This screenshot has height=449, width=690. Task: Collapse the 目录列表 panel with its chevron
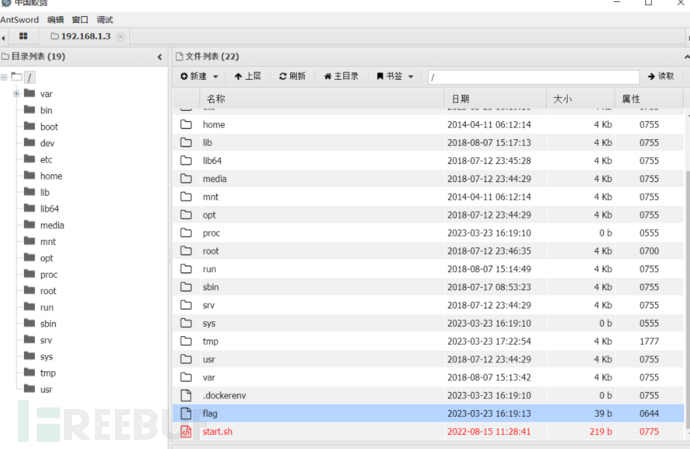click(159, 57)
